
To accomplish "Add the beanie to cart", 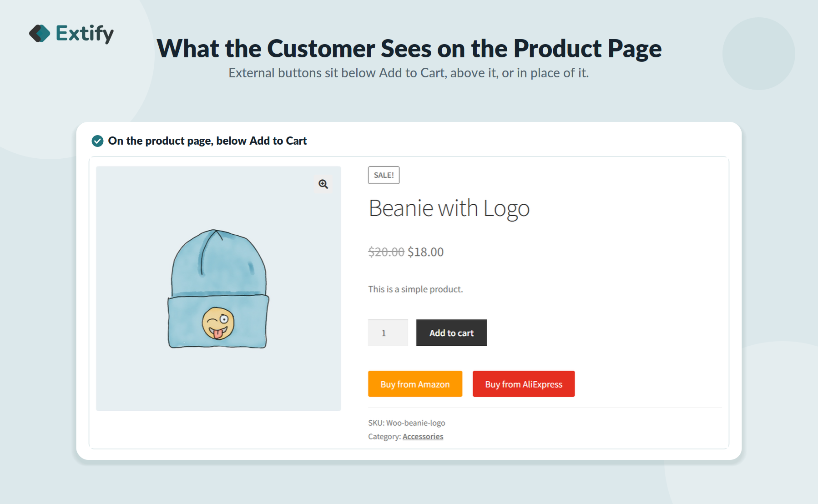I will click(x=451, y=333).
